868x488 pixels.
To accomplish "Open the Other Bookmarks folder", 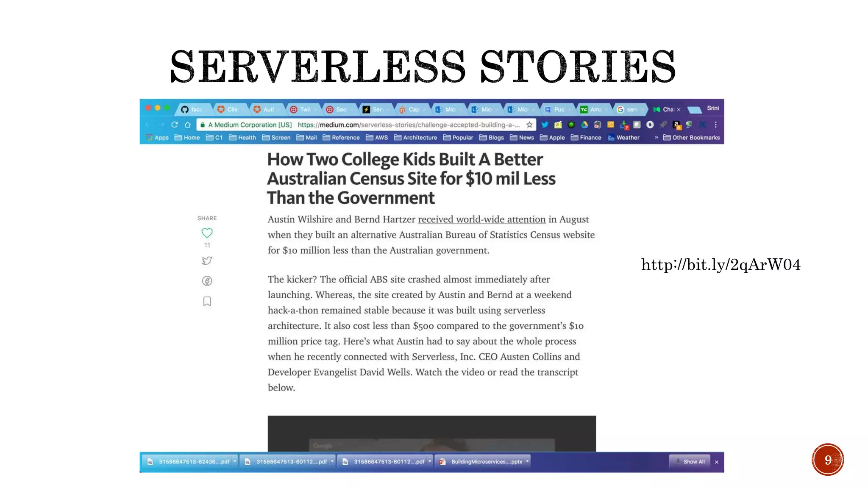I will [x=691, y=137].
